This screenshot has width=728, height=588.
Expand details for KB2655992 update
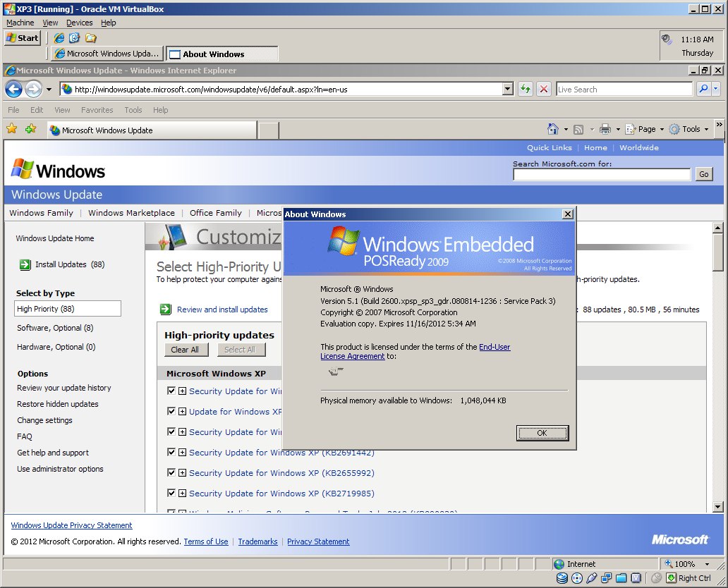(x=183, y=473)
